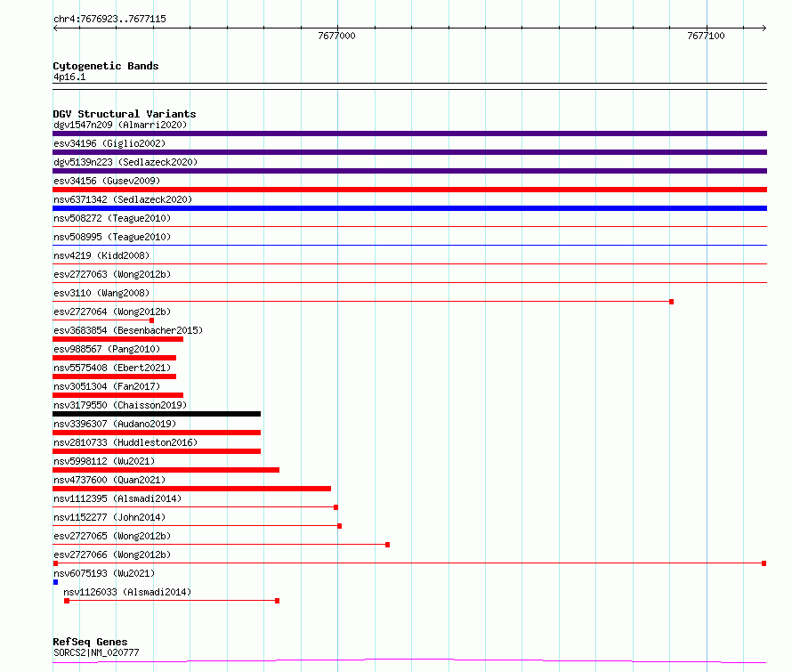Open variant esv3683854 (Besenbacher2015) label
The height and width of the screenshot is (672, 792).
tap(128, 330)
